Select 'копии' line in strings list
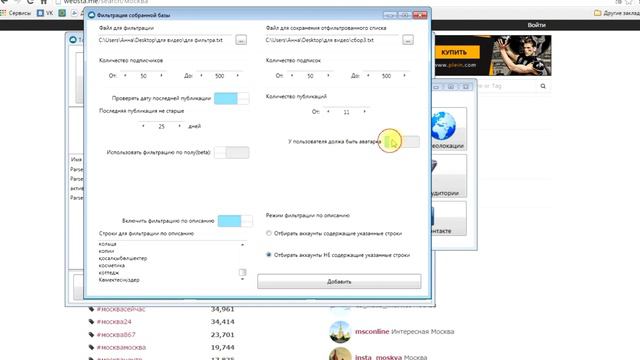 pos(106,251)
